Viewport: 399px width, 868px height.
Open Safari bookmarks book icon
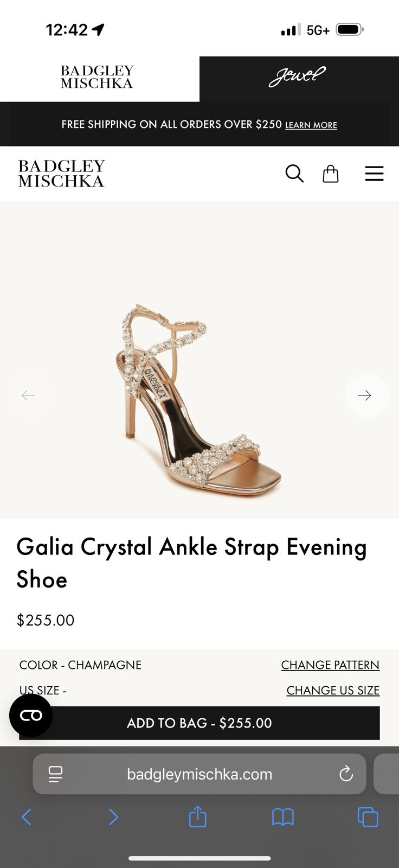click(x=282, y=817)
